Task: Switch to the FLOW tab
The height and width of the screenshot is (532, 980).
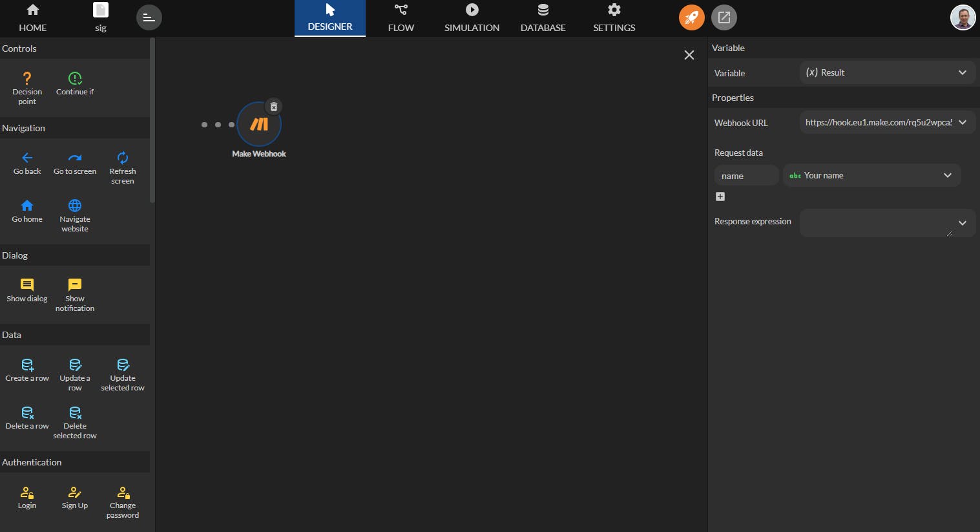Action: coord(401,18)
